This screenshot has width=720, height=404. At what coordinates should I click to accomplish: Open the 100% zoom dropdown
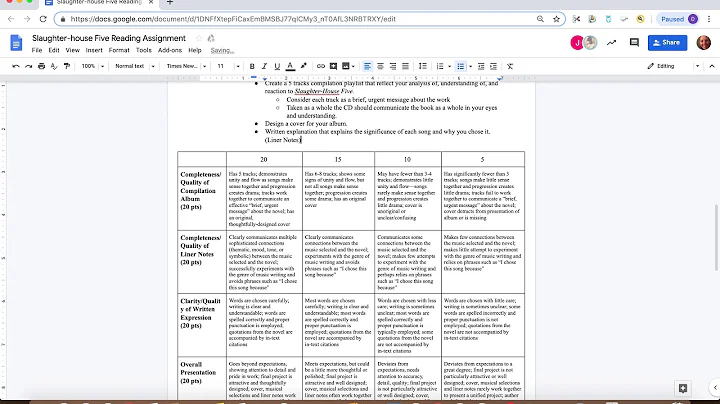(x=93, y=66)
